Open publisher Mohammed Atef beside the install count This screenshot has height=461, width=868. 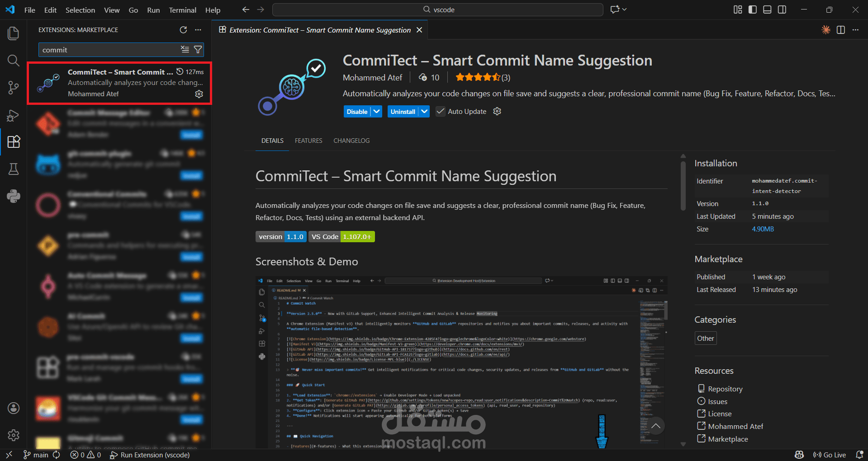pos(372,77)
